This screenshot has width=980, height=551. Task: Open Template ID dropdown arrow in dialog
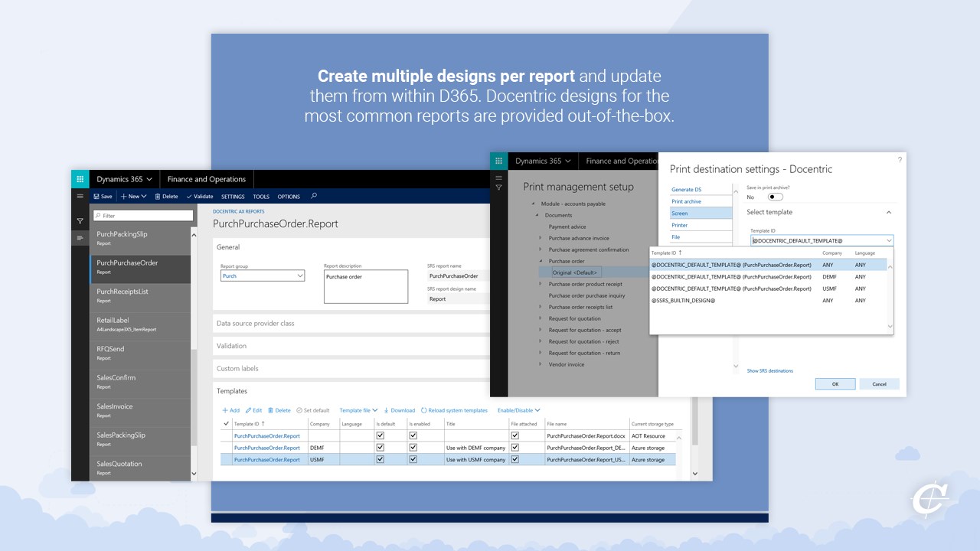coord(889,240)
